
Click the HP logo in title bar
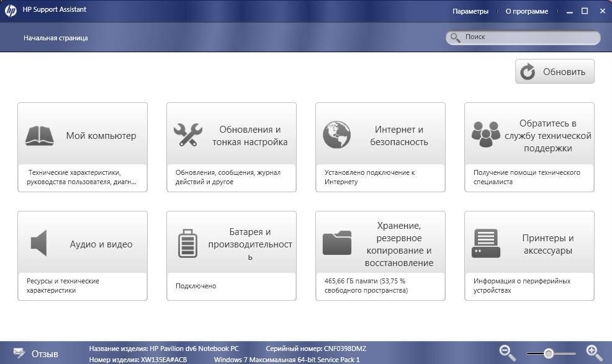pos(11,11)
